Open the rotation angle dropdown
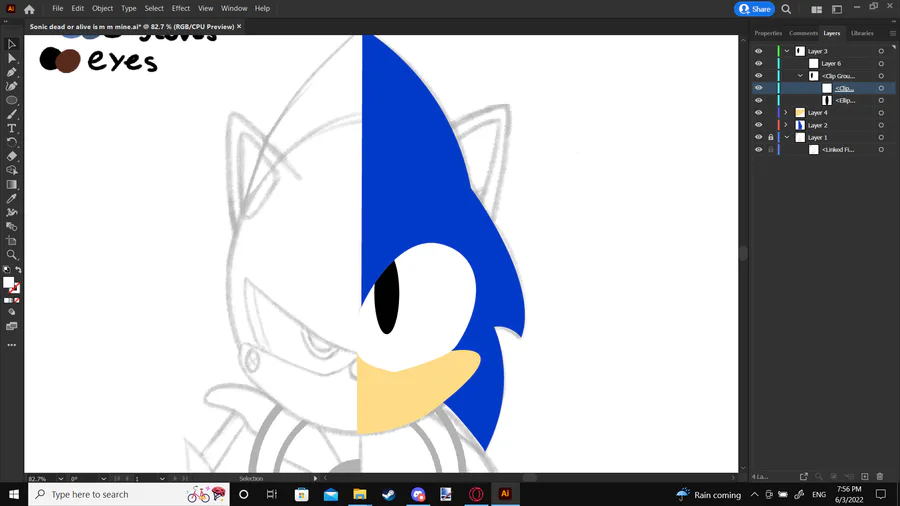This screenshot has height=506, width=900. [x=103, y=478]
